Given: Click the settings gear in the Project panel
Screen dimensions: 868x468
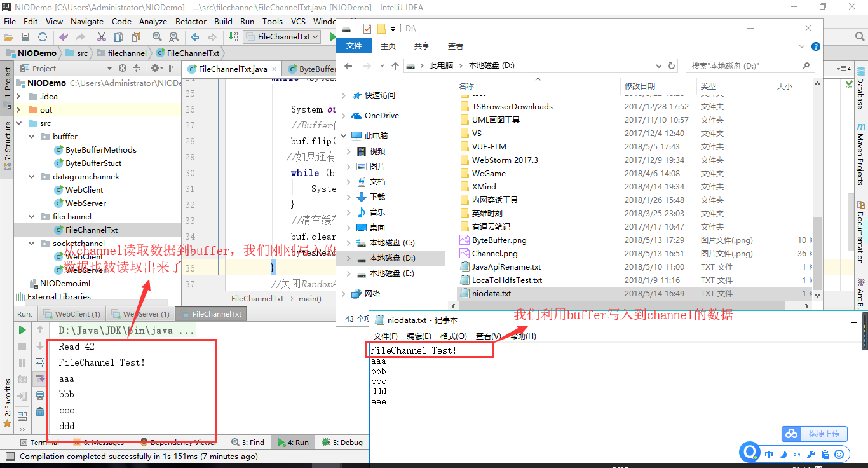Looking at the screenshot, I should 154,68.
